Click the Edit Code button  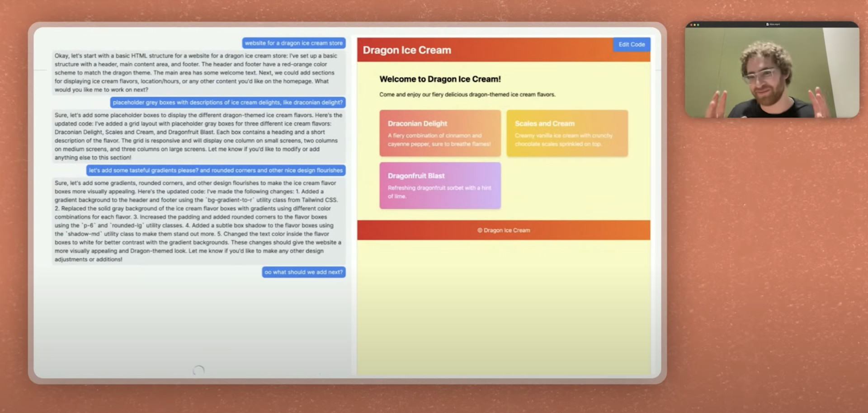click(x=632, y=44)
